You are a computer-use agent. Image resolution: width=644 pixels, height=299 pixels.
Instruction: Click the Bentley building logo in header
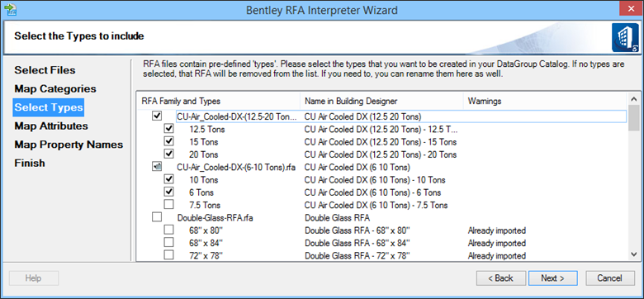tap(625, 38)
